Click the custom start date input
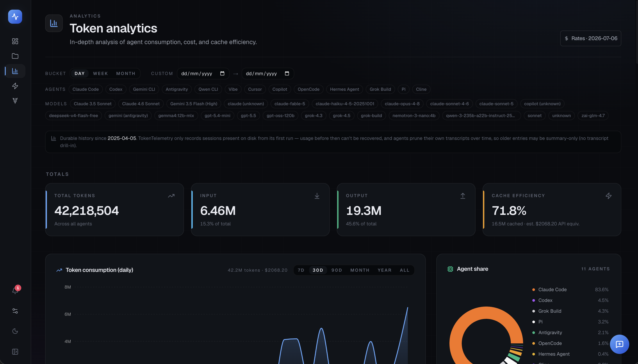 pyautogui.click(x=203, y=73)
